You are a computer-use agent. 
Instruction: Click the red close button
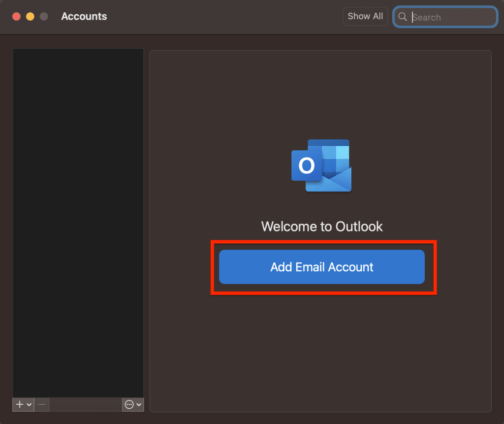(x=16, y=16)
